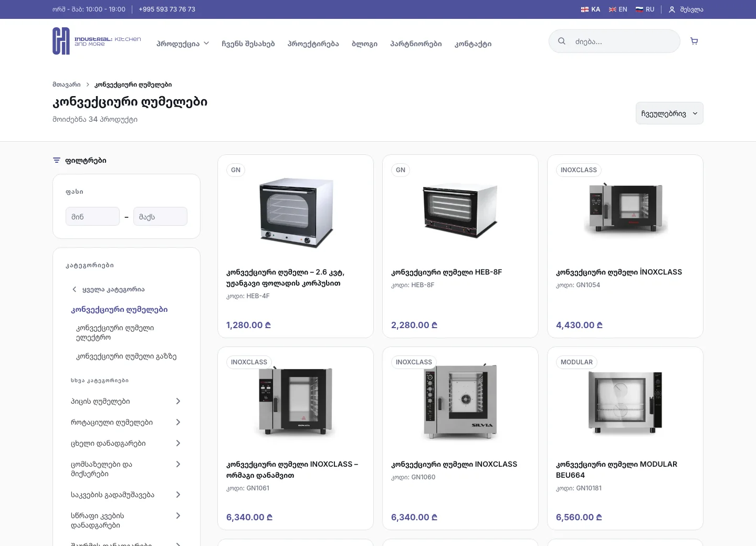Click the ფილტრები filter icon
Viewport: 756px width, 546px height.
pyautogui.click(x=57, y=160)
